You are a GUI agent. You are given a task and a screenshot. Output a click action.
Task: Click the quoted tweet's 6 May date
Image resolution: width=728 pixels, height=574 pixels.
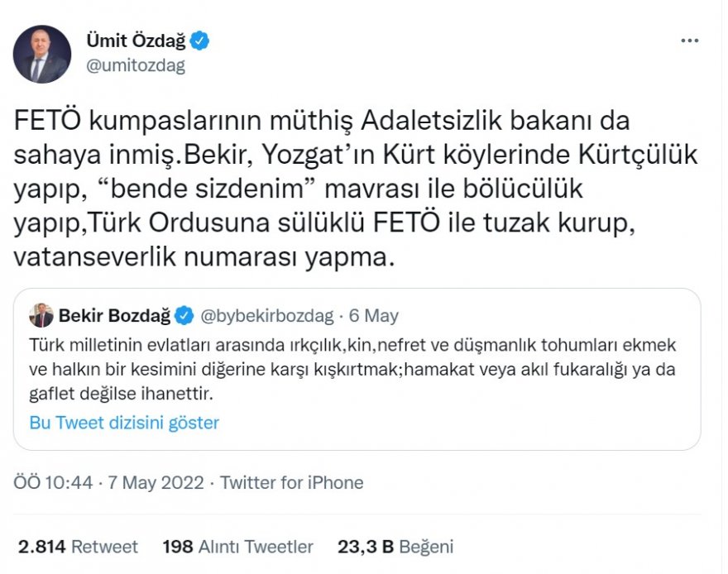374,315
